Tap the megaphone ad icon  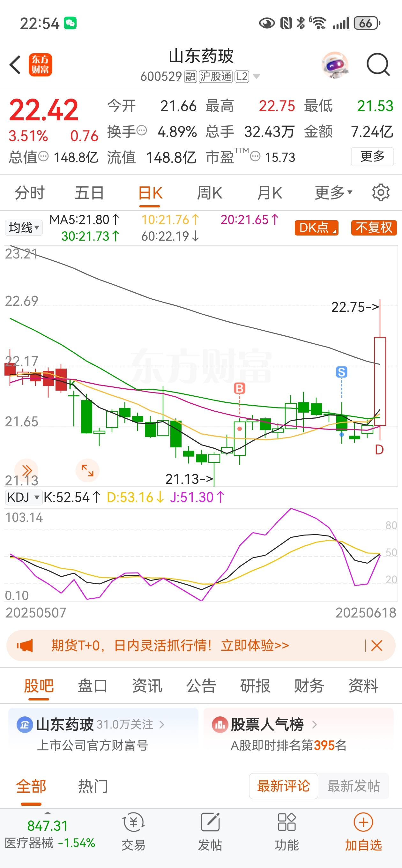coord(25,646)
